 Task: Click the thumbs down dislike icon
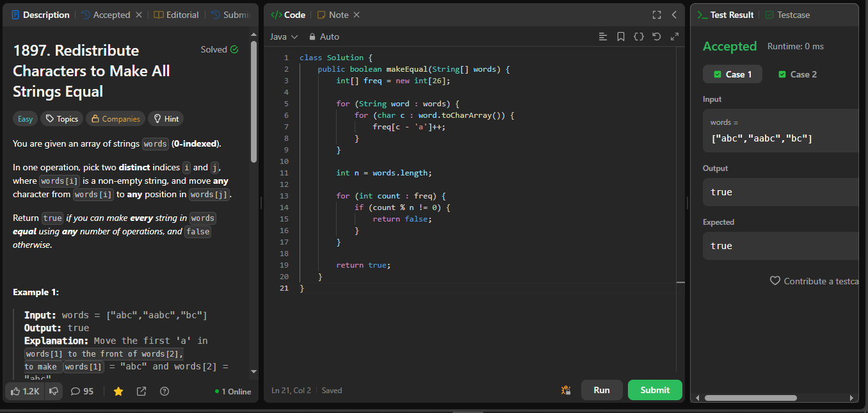pos(54,391)
